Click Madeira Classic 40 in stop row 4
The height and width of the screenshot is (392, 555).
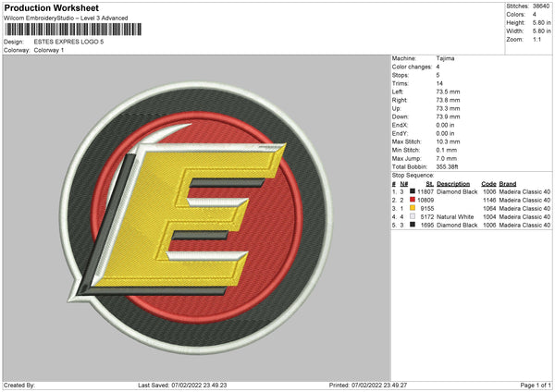click(x=524, y=217)
